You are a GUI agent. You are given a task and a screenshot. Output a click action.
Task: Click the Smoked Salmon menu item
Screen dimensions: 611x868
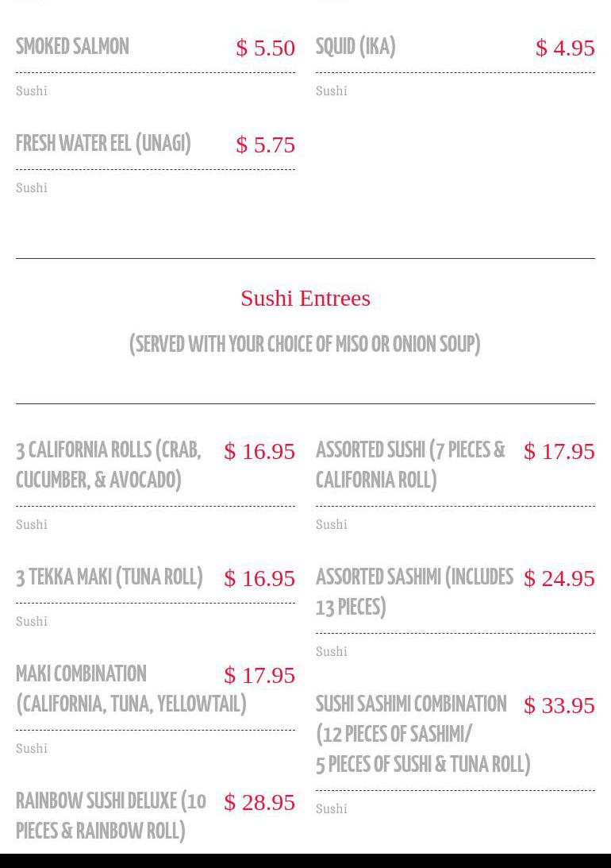coord(72,48)
